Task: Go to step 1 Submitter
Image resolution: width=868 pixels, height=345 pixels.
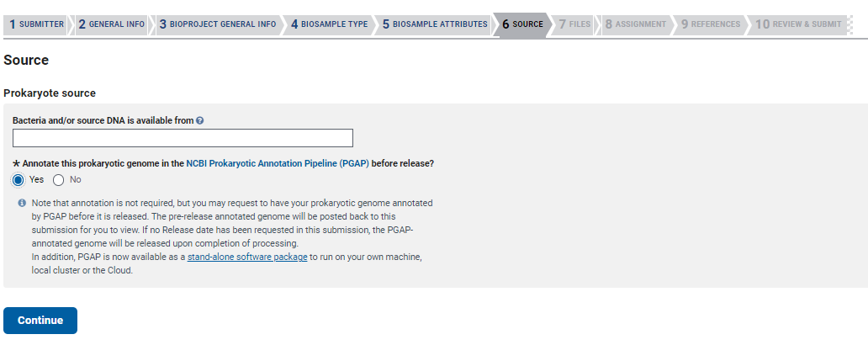Action: pyautogui.click(x=36, y=24)
